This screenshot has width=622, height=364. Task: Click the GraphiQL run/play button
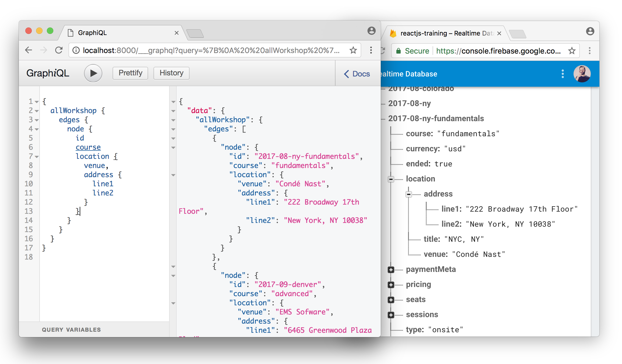click(x=93, y=72)
